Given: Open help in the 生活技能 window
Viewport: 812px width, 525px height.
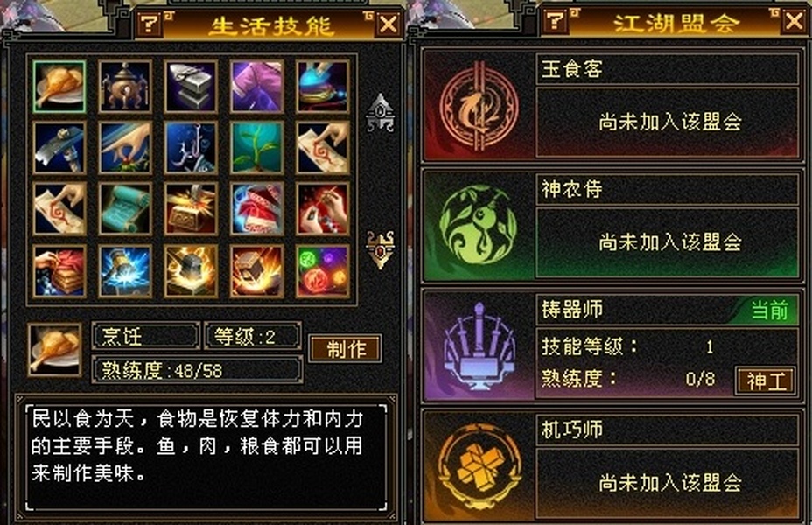Looking at the screenshot, I should tap(150, 24).
